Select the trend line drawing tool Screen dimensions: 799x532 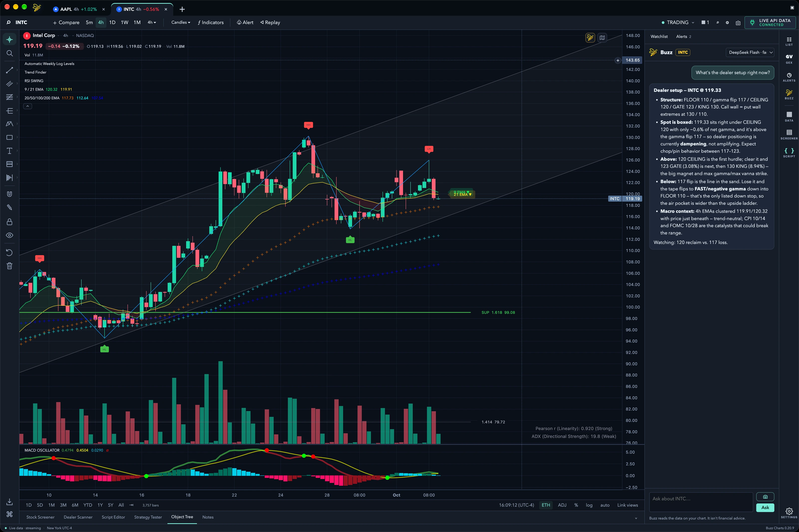pyautogui.click(x=9, y=70)
